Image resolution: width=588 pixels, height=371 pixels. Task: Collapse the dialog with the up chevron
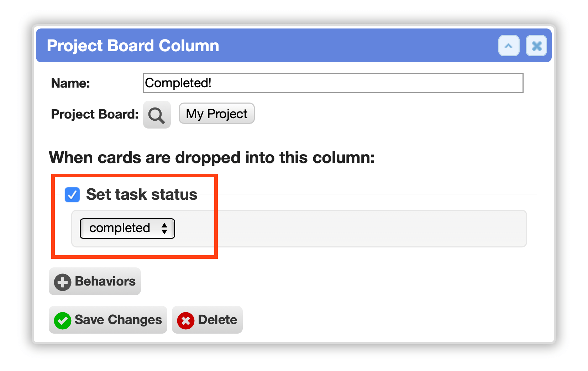click(x=509, y=46)
